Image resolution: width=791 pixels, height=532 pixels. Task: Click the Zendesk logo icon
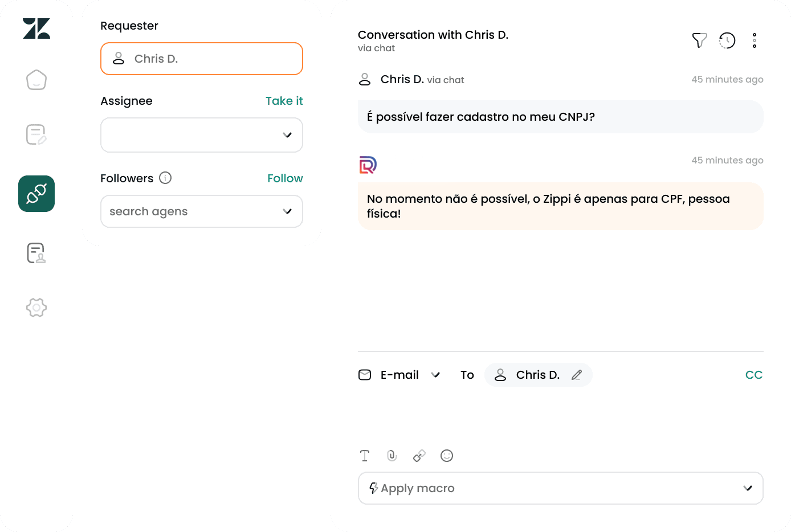(36, 28)
